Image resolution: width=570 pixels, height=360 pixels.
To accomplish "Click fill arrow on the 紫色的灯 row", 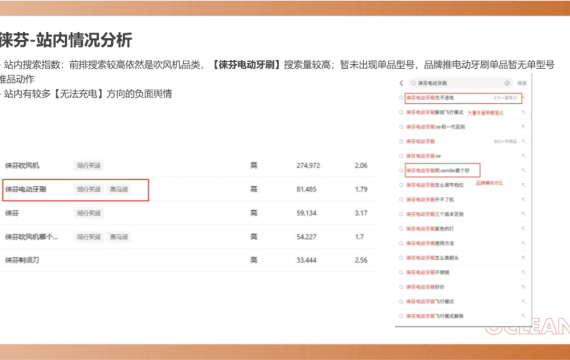I will [x=523, y=229].
